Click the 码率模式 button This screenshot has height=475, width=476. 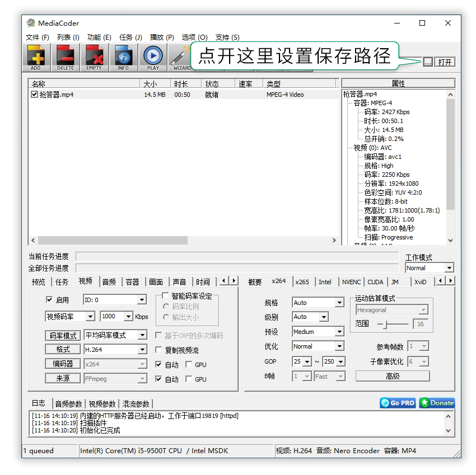click(63, 336)
